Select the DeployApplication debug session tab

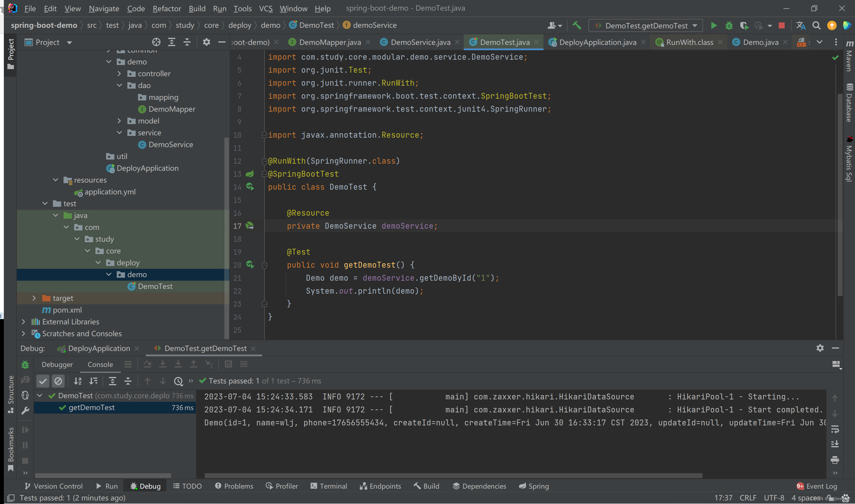[99, 348]
